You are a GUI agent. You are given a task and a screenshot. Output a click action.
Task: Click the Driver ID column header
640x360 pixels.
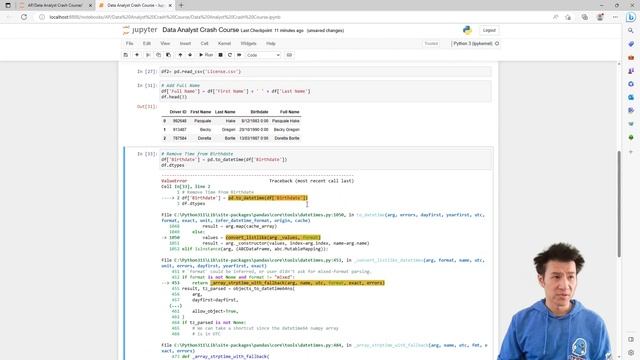coord(178,111)
